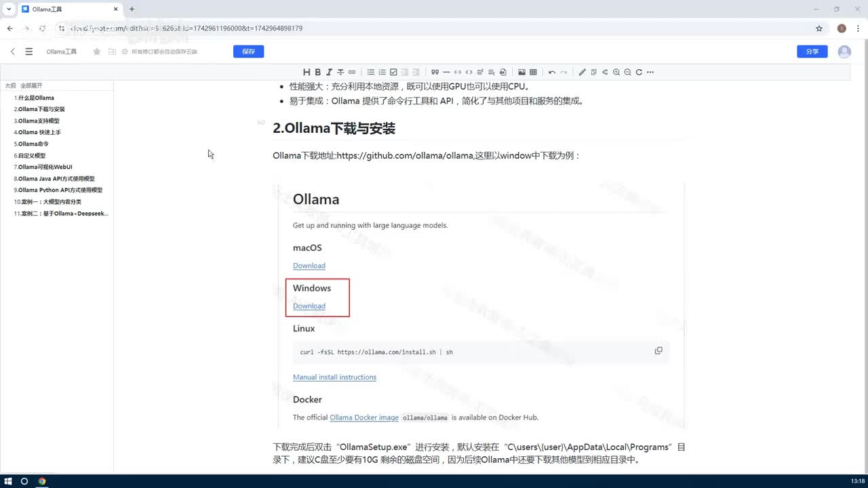Click the macOS Download link
Viewport: 868px width, 488px height.
[x=309, y=266]
